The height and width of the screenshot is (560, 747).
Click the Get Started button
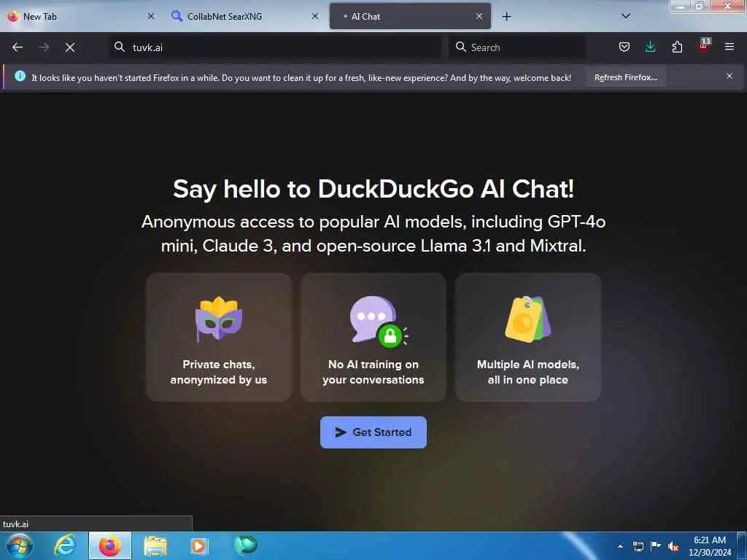coord(373,432)
